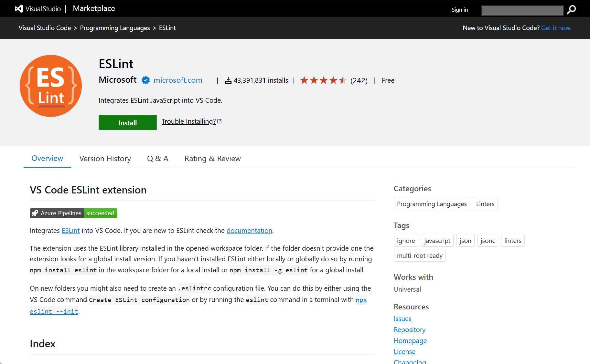Screen dimensions: 590x364
Task: Focus the Marketplace search box
Action: [x=522, y=10]
